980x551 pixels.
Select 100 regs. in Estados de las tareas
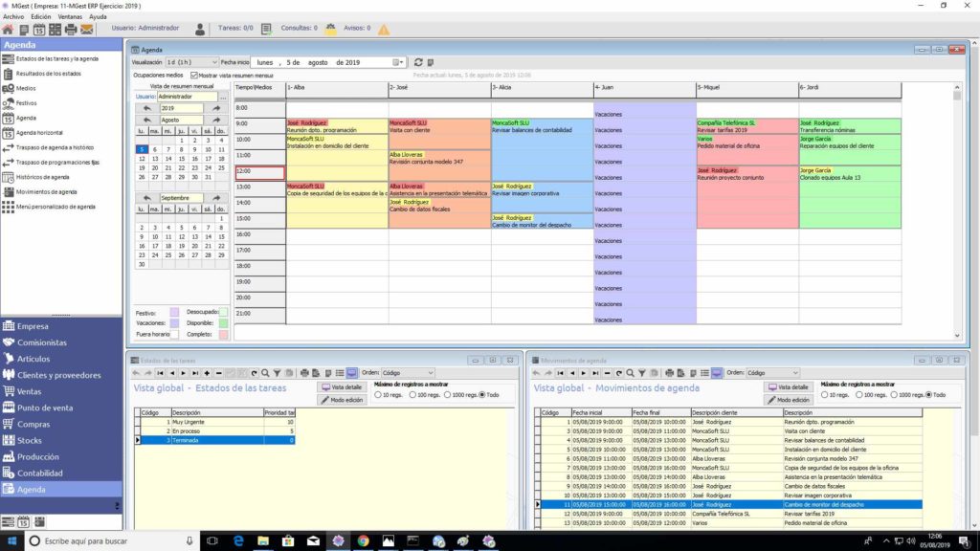point(412,395)
